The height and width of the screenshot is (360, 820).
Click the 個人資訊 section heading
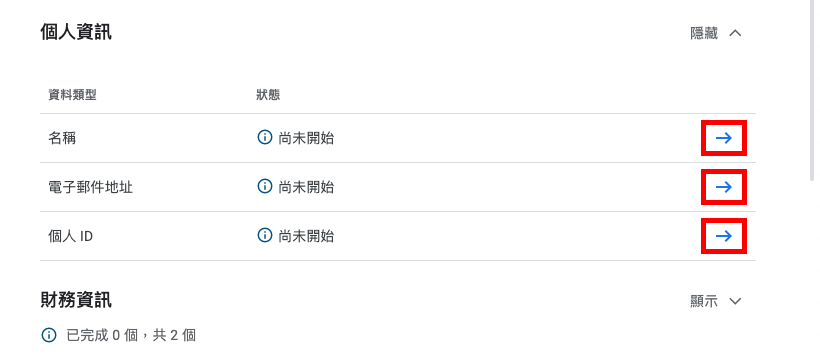click(x=76, y=32)
